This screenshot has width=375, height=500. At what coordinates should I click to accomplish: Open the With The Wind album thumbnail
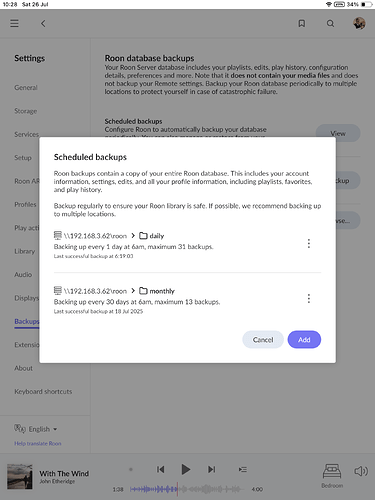click(20, 476)
